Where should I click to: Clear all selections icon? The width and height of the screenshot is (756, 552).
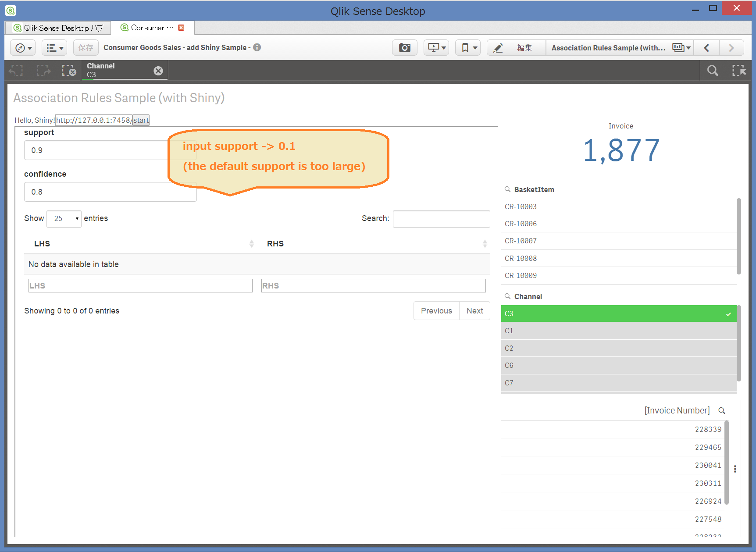(x=69, y=71)
